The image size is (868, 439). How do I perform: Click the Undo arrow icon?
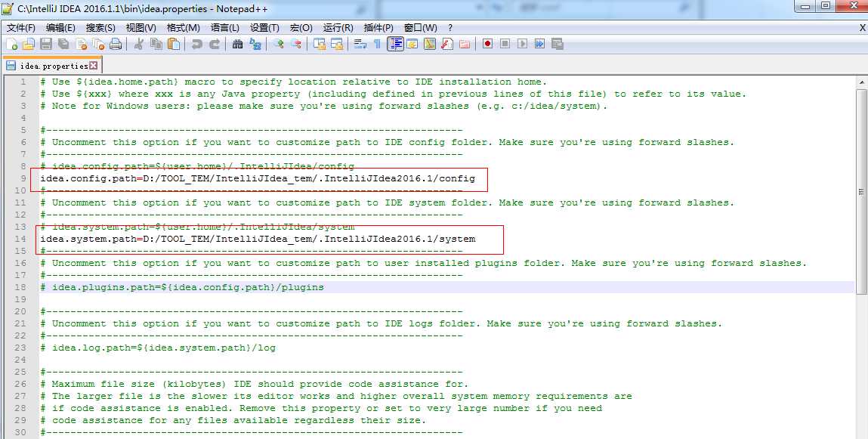[x=196, y=45]
